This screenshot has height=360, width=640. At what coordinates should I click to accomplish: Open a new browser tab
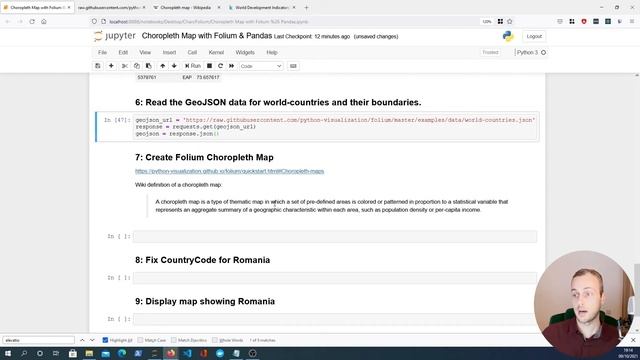[x=307, y=7]
